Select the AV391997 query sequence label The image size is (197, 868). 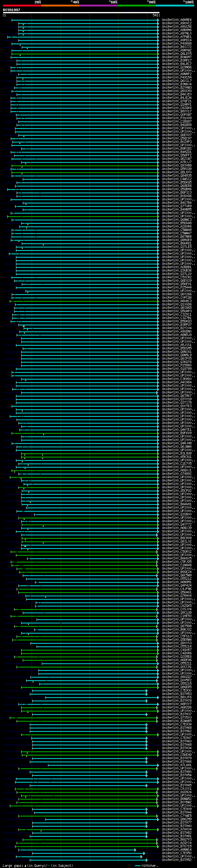pyautogui.click(x=11, y=10)
